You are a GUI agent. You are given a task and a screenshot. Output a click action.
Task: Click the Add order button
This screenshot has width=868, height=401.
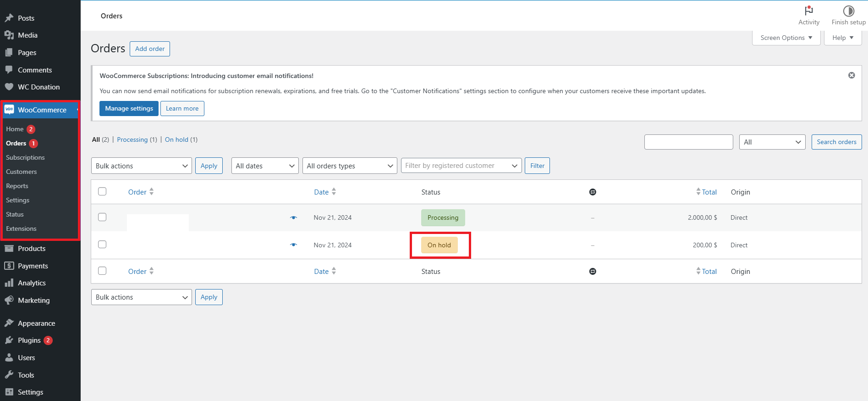click(150, 49)
